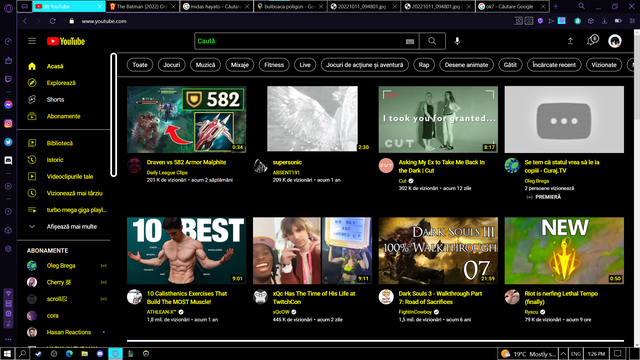The width and height of the screenshot is (640, 360).
Task: Go back to previous page
Action: pos(25,21)
